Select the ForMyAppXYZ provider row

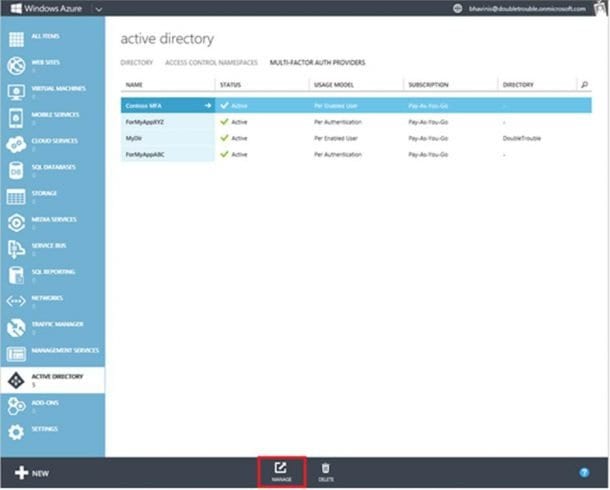(x=146, y=121)
